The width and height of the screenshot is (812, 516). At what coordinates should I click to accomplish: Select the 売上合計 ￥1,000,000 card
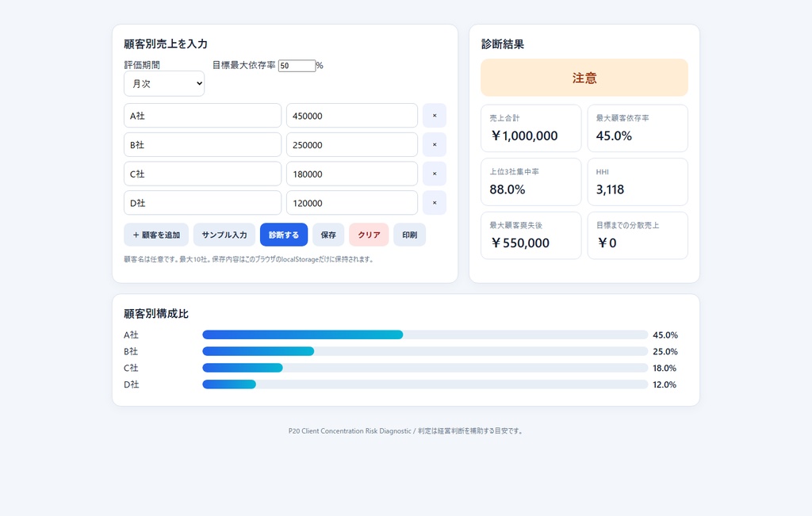[x=530, y=128]
